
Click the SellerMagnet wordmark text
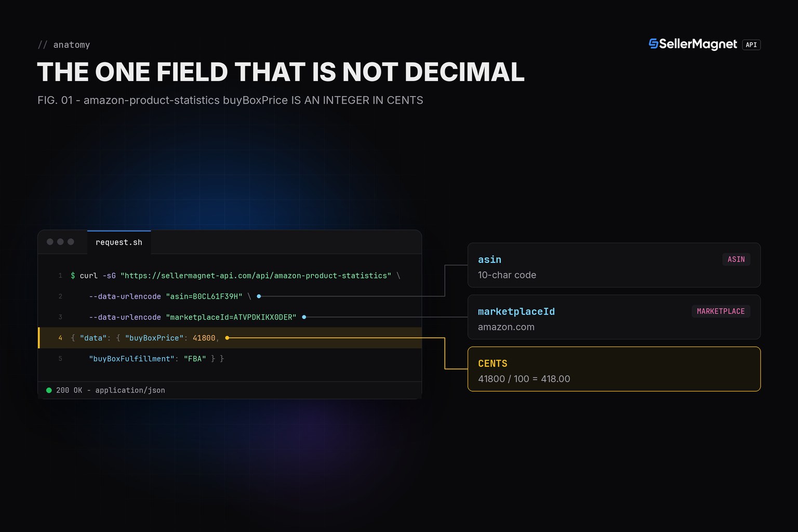698,44
